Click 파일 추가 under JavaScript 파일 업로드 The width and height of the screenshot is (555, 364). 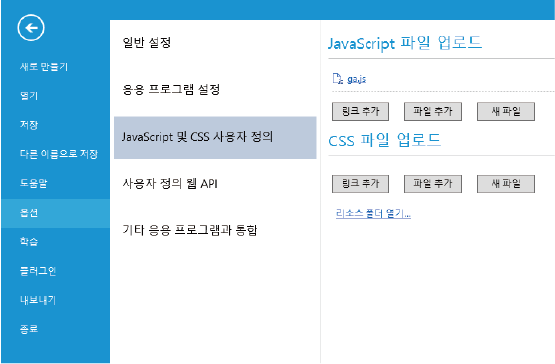coord(433,112)
